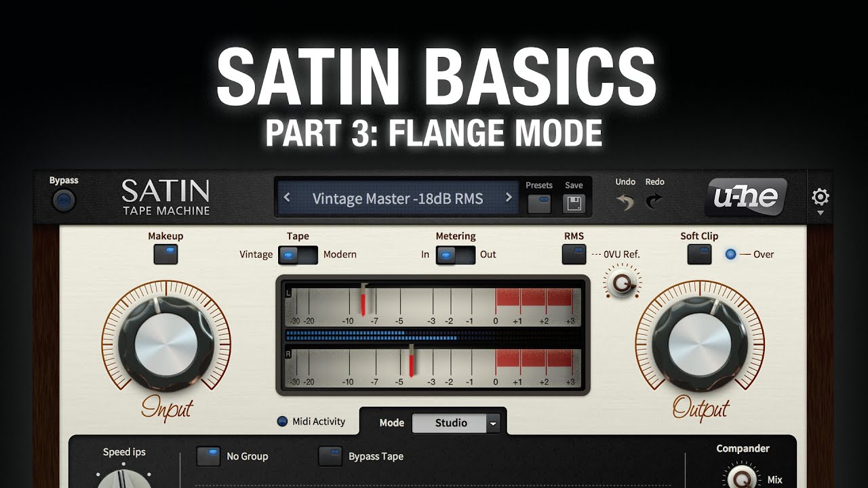This screenshot has height=488, width=868.
Task: Click the Midi Activity LED
Action: [282, 422]
